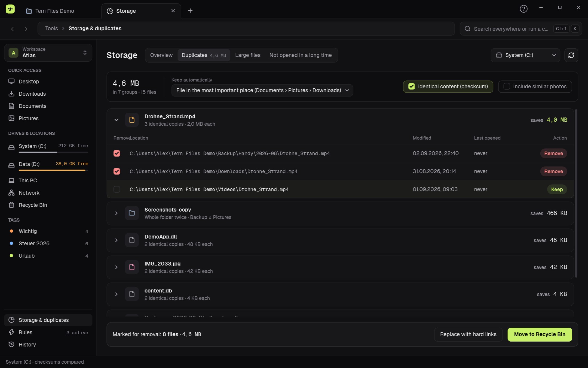This screenshot has width=588, height=368.
Task: Switch to the Overview tab
Action: point(161,55)
